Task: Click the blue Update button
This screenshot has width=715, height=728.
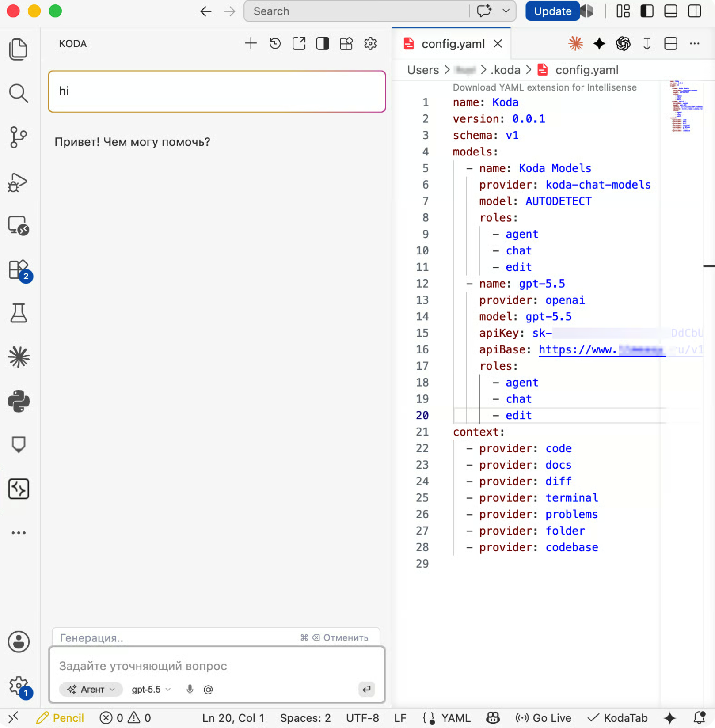Action: 552,11
